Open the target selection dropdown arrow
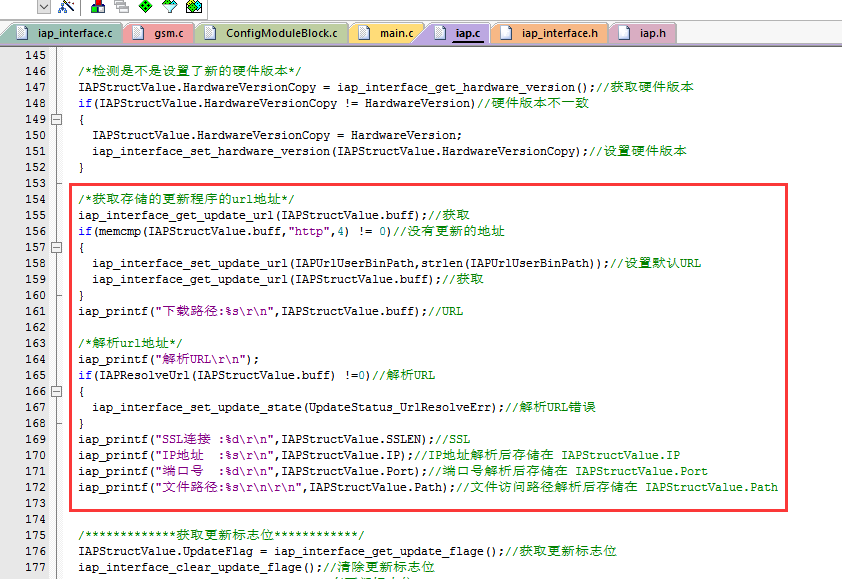Screen dimensions: 842x579 pos(44,6)
